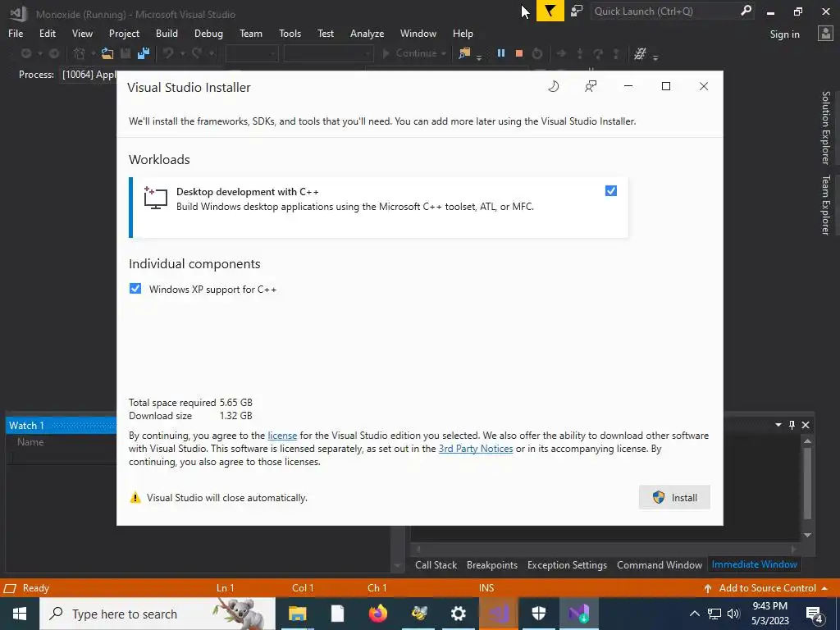Click Sign in

pyautogui.click(x=785, y=34)
